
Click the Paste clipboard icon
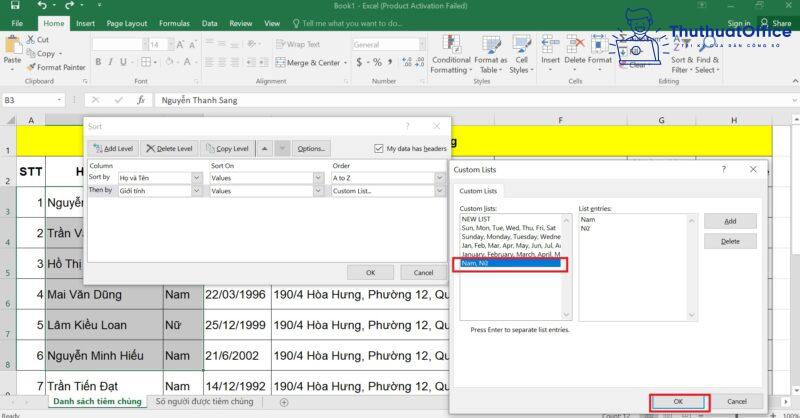[12, 47]
